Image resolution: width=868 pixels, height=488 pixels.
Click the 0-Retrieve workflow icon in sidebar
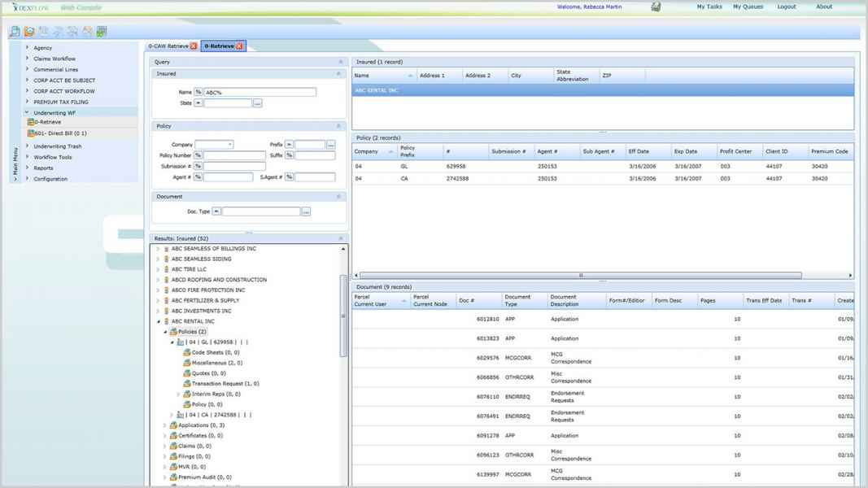pos(31,122)
